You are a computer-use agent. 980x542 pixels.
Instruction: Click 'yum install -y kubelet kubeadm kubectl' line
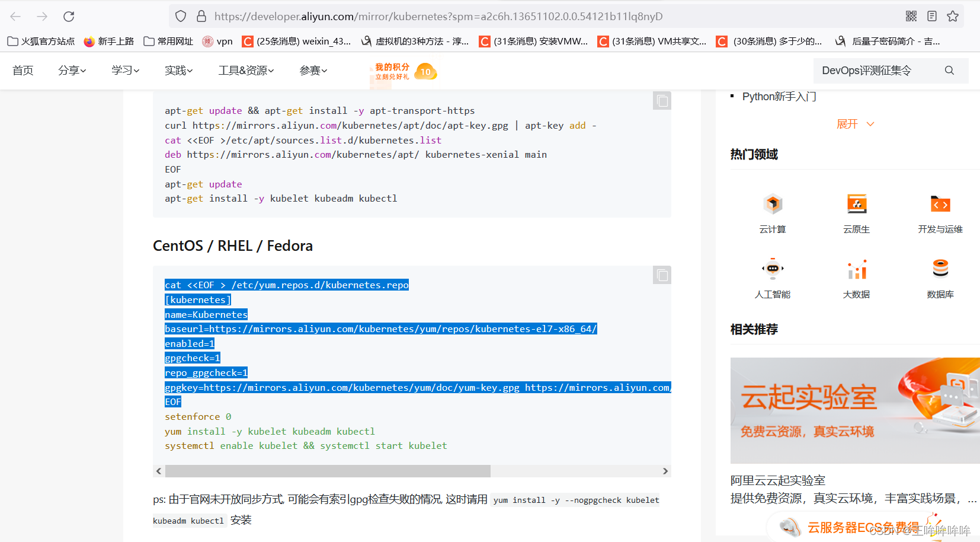[x=270, y=431]
